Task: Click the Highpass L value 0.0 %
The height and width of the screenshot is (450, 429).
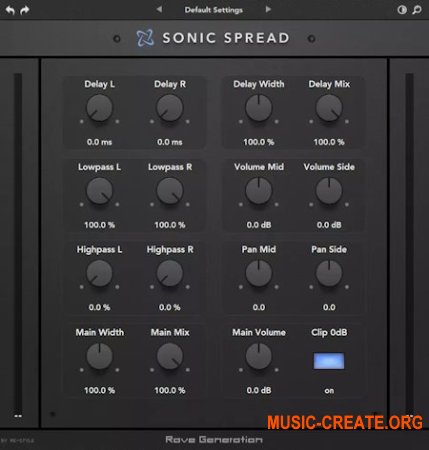Action: (x=99, y=307)
